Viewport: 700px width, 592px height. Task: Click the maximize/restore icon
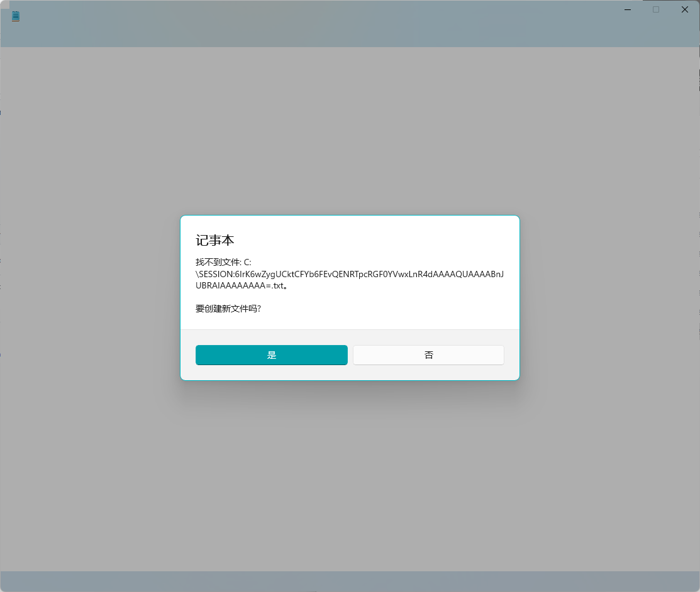(655, 9)
